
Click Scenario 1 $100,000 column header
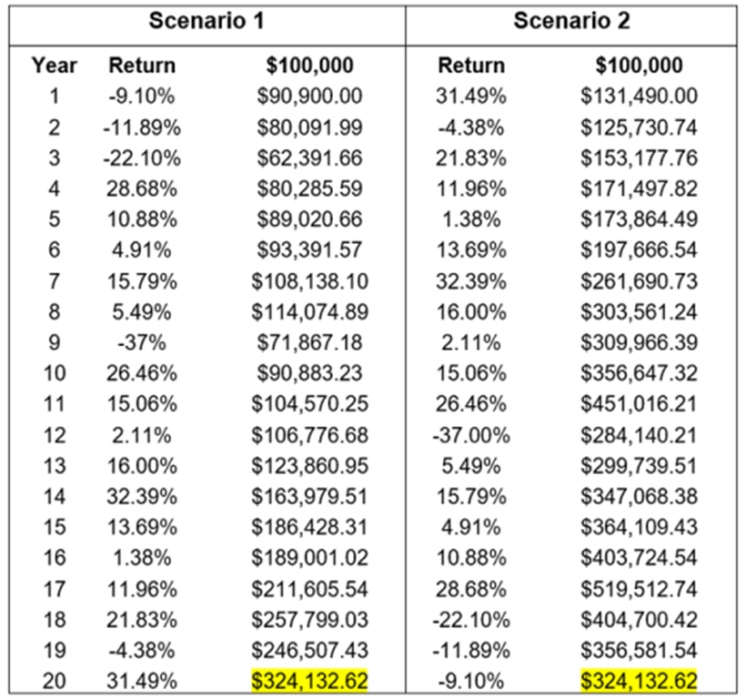[310, 66]
